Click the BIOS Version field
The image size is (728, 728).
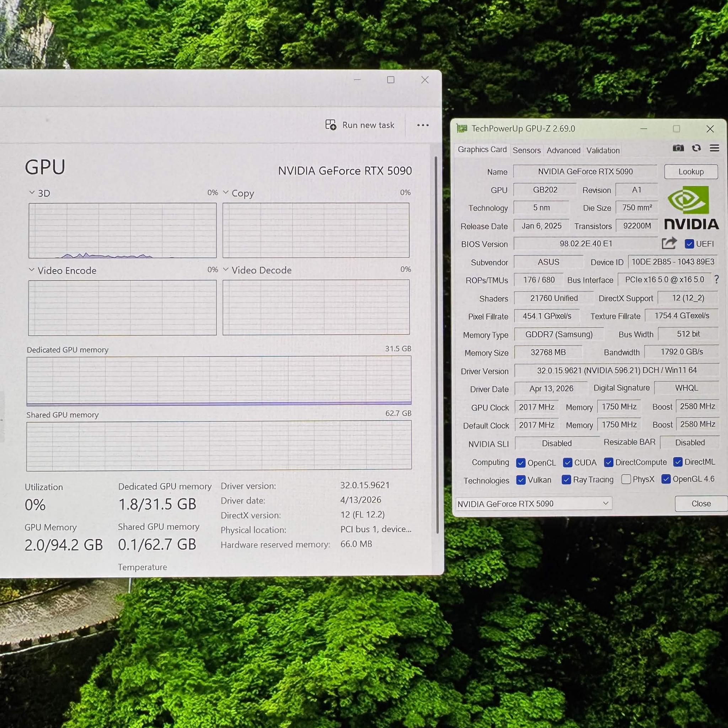tap(586, 243)
